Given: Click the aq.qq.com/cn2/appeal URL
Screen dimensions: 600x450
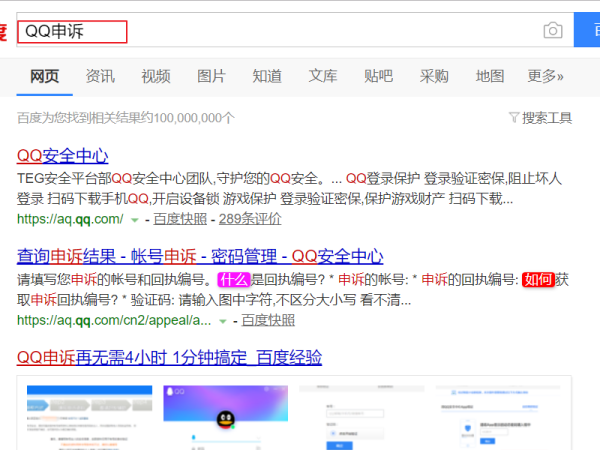Looking at the screenshot, I should [x=114, y=321].
